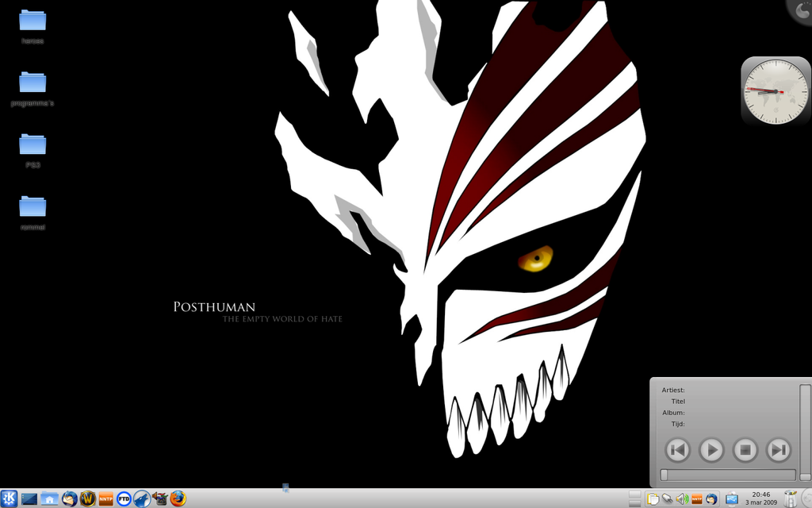Click the Titel label in media widget

click(678, 401)
